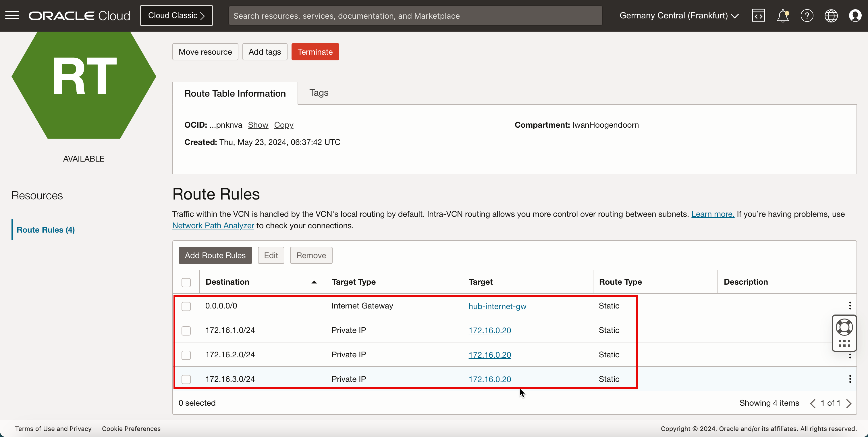Open Cloud Shell developer tools icon
Screen dimensions: 868x437
click(758, 16)
